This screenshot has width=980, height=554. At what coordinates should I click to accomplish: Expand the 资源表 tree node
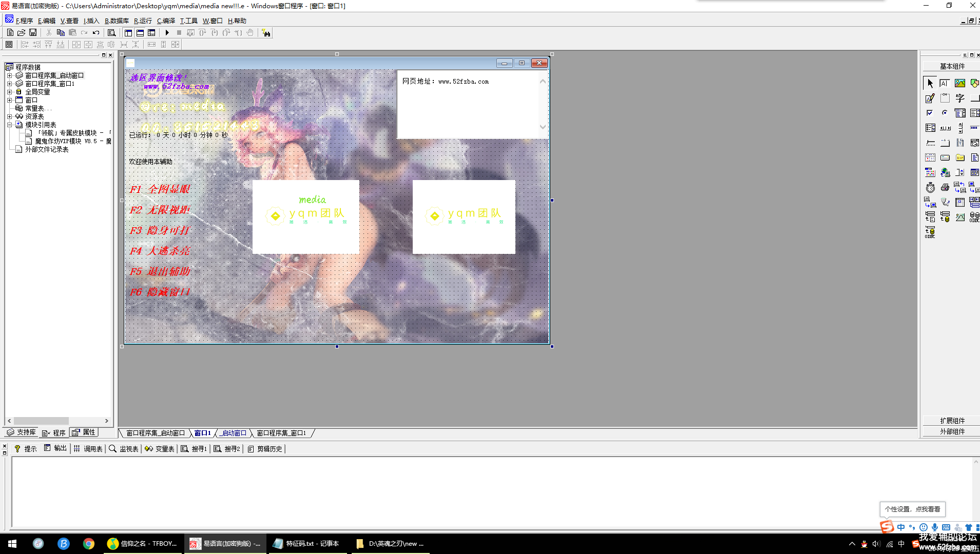click(x=9, y=116)
